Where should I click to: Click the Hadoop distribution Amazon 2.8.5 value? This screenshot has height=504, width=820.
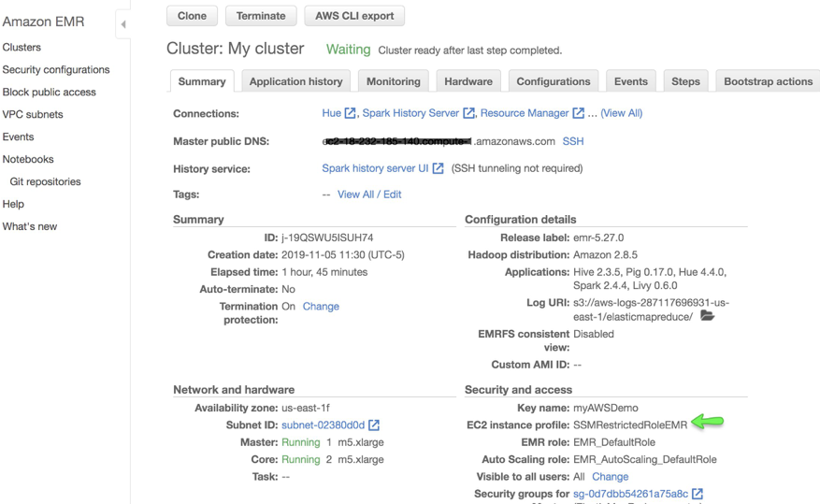605,255
